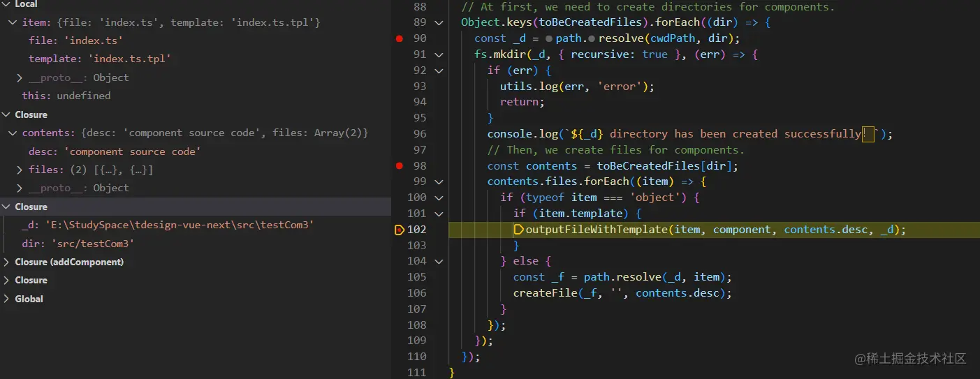980x379 pixels.
Task: Click line number 96 in gutter
Action: pyautogui.click(x=420, y=134)
